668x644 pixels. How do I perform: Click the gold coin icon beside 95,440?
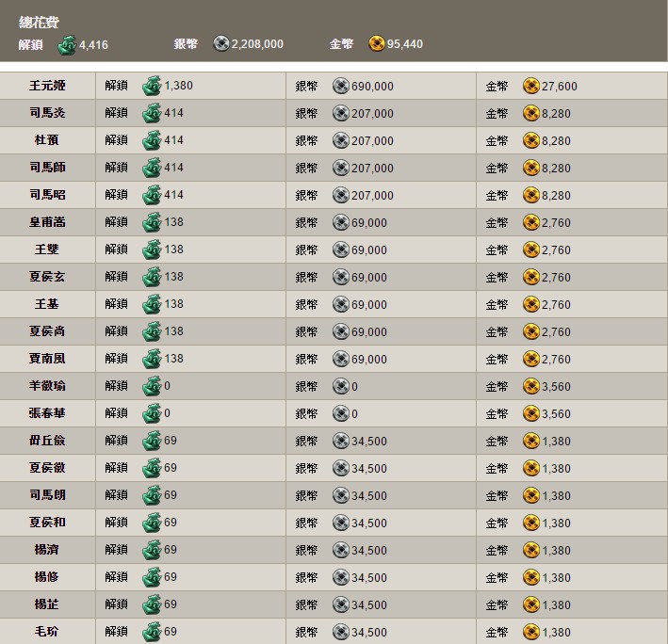(x=377, y=43)
